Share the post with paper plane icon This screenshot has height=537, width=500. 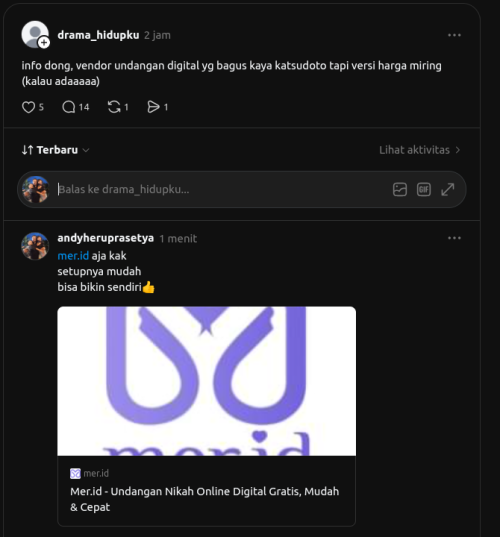153,107
